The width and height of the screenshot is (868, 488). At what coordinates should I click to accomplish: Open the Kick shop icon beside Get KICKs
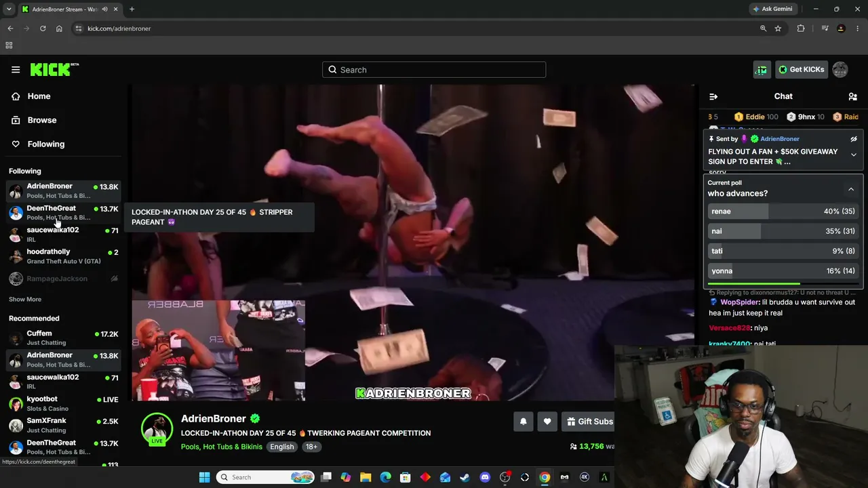click(x=762, y=69)
